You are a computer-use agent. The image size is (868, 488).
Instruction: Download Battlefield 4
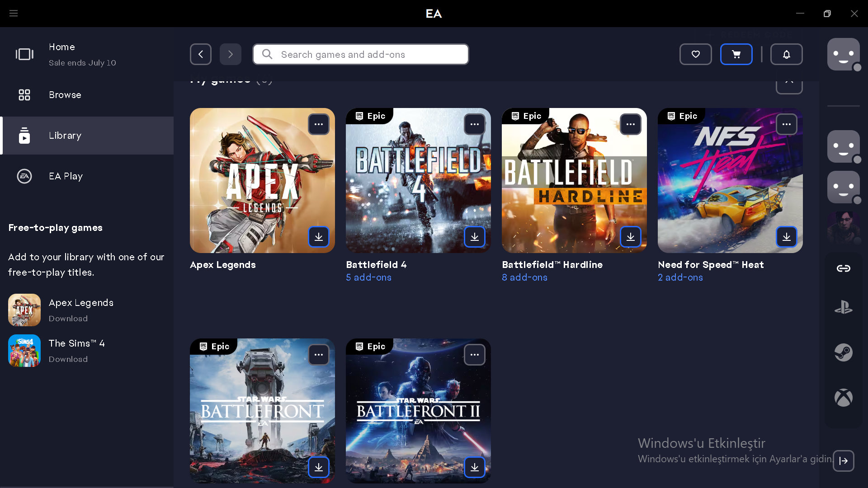click(x=475, y=237)
